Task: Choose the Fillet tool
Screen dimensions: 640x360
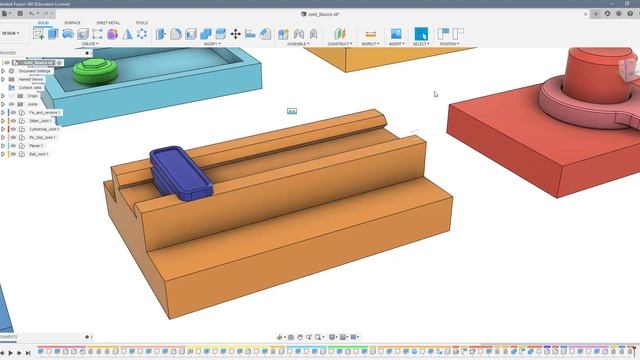Action: tap(176, 34)
